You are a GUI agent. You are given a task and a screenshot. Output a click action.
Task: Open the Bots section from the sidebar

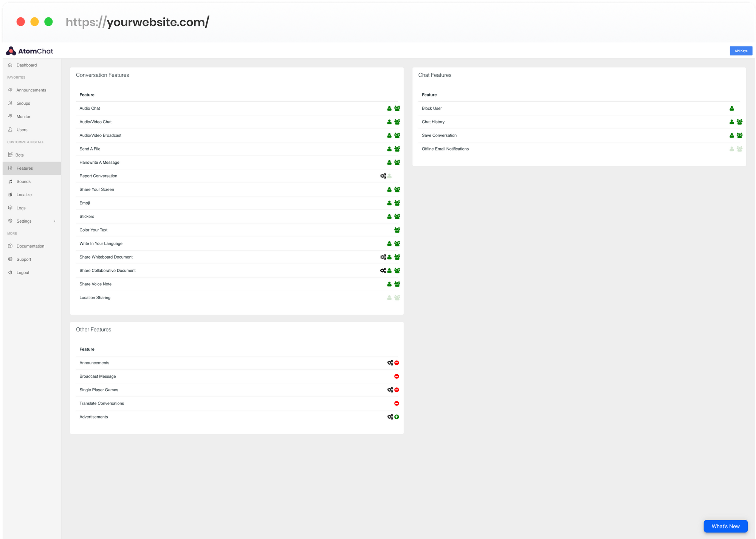coord(20,155)
